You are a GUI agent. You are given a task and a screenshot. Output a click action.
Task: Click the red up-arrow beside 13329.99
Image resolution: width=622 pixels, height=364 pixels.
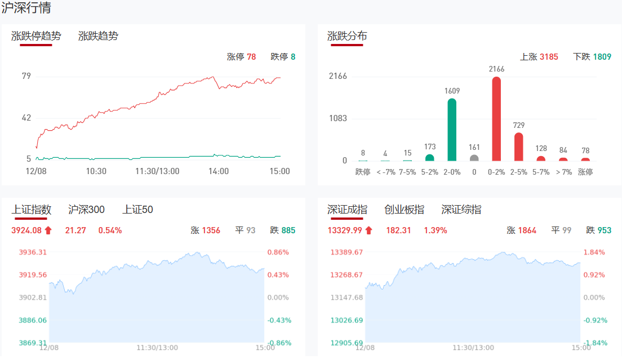point(368,230)
